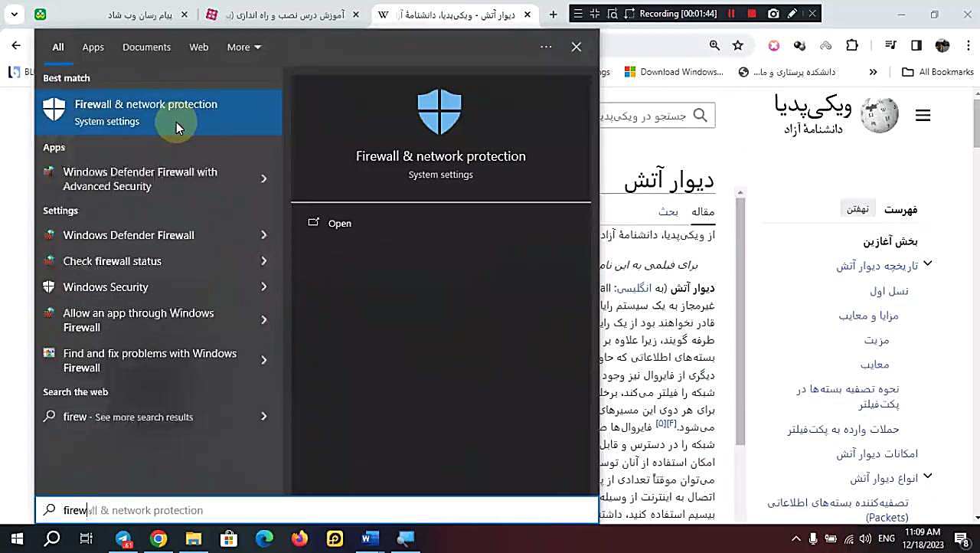Open Task View in taskbar
The image size is (980, 553).
[x=87, y=539]
